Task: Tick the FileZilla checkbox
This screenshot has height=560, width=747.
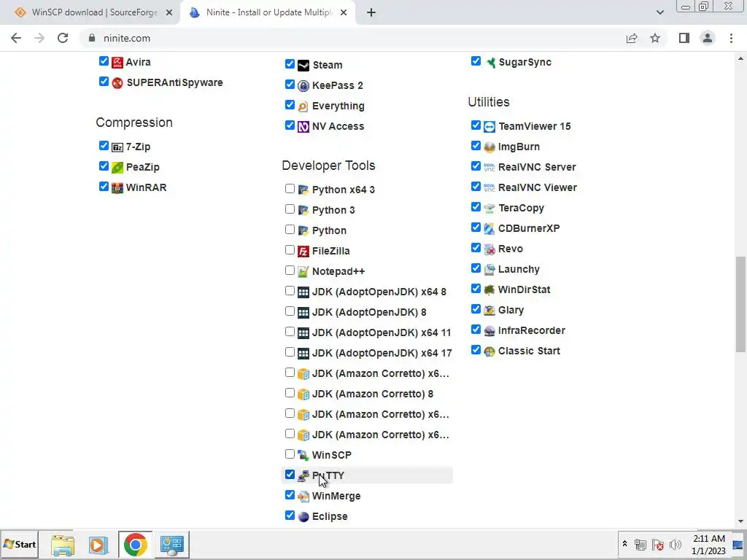Action: [290, 250]
